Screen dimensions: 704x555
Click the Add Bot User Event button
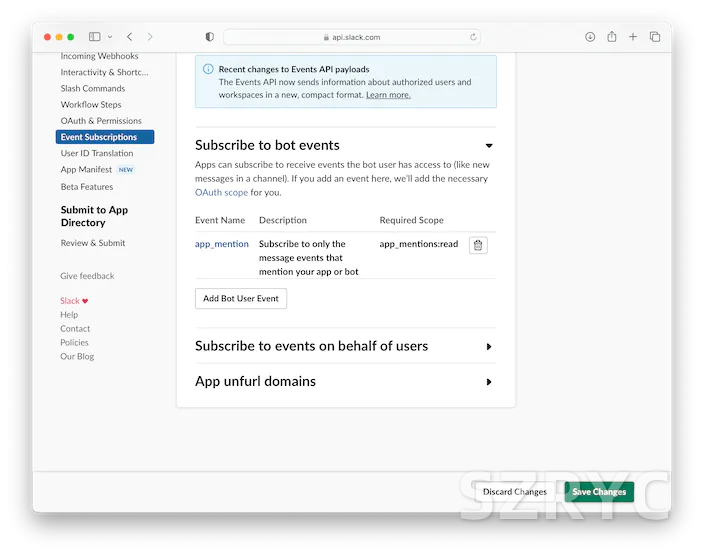point(241,298)
